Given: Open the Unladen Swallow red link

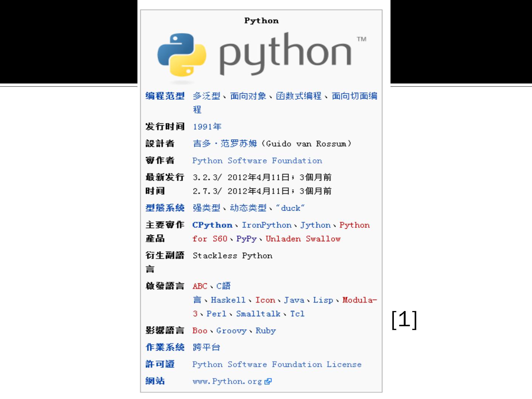Looking at the screenshot, I should coord(303,239).
